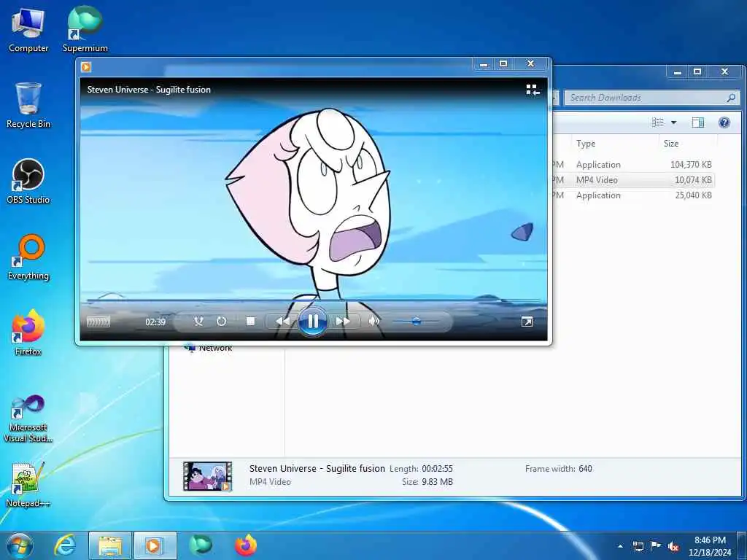Open Explorer help with question mark icon
This screenshot has height=560, width=747.
click(724, 122)
